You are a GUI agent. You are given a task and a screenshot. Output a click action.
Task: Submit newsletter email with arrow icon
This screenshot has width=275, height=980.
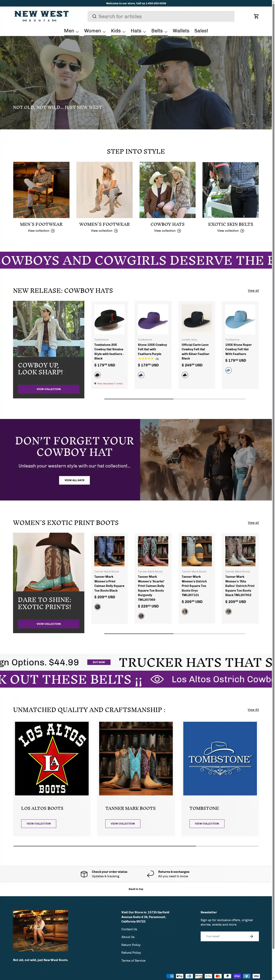[251, 936]
